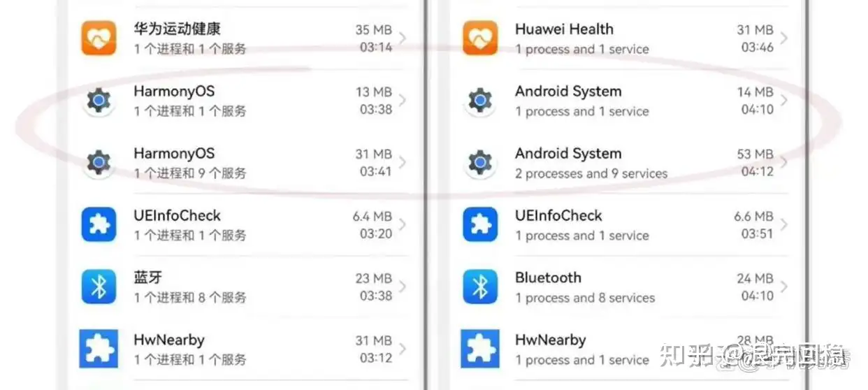Select HarmonyOS entry with 9 个服务
This screenshot has height=390, width=868.
[189, 163]
